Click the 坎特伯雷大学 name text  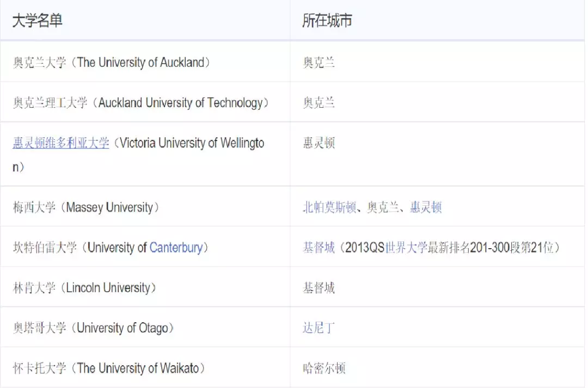46,248
